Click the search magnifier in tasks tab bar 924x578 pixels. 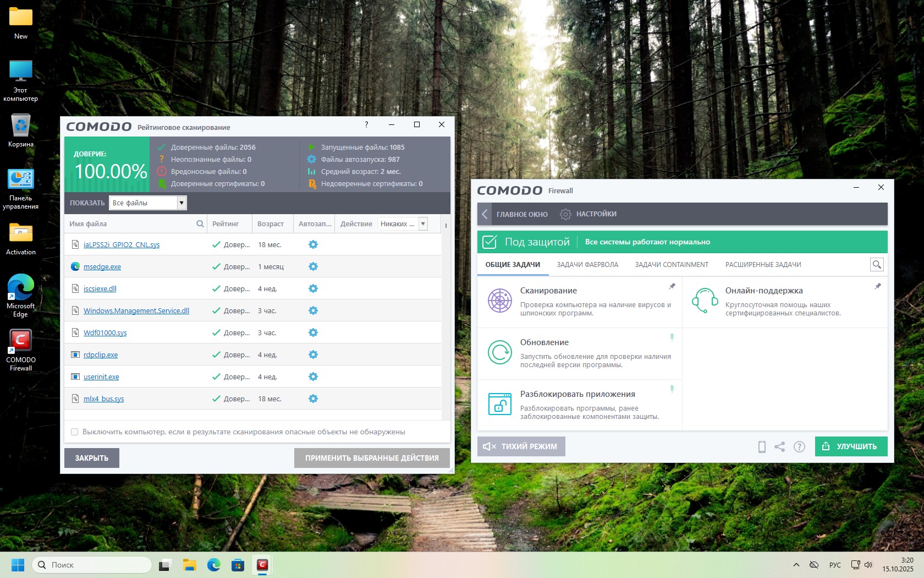tap(877, 265)
